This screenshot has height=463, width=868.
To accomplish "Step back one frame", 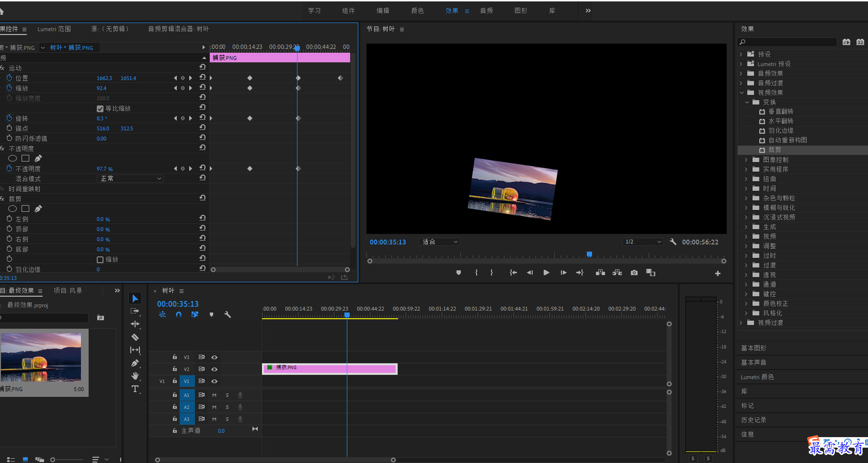I will click(530, 273).
